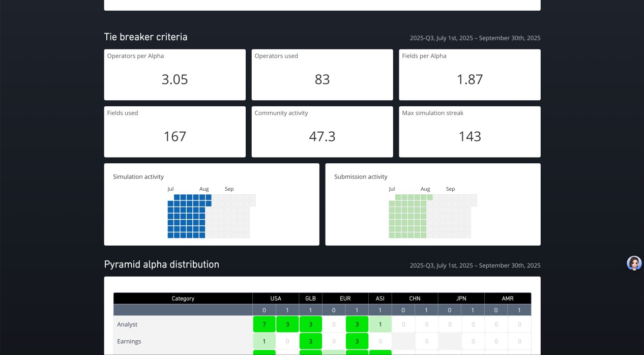This screenshot has width=644, height=355.
Task: Click the Sep label in Submission activity heatmap
Action: (450, 189)
